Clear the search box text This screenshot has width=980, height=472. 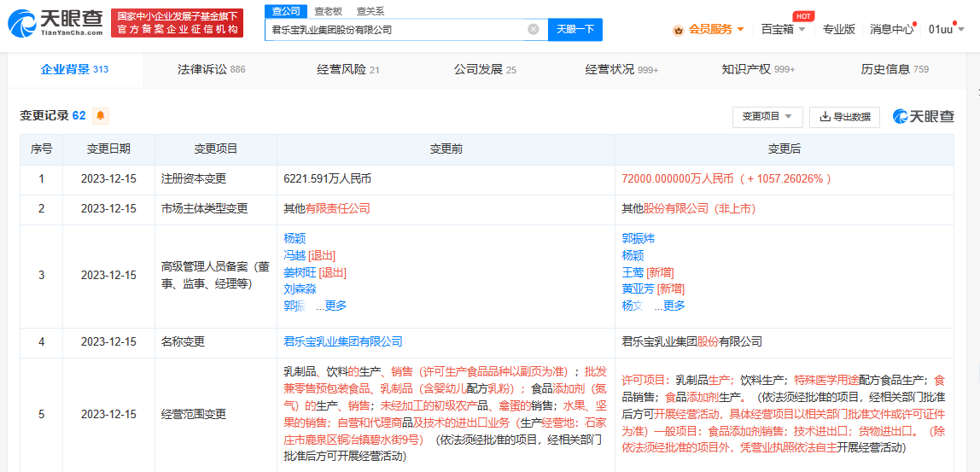tap(534, 29)
